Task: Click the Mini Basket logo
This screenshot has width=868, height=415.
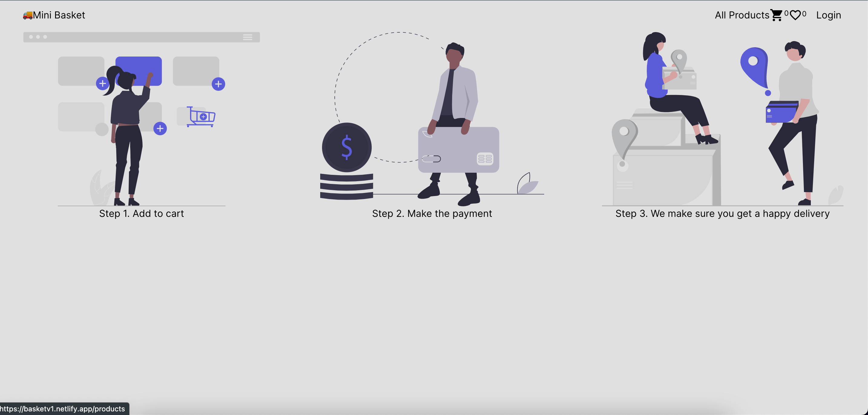Action: pos(54,15)
